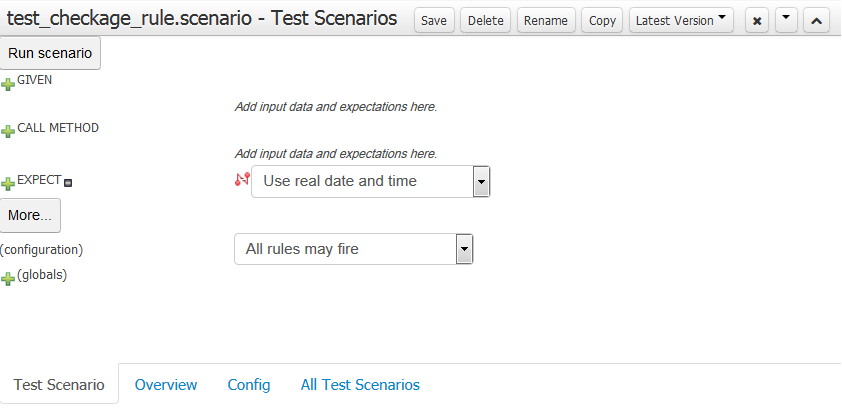
Task: Open the Latest Version dropdown
Action: click(680, 21)
